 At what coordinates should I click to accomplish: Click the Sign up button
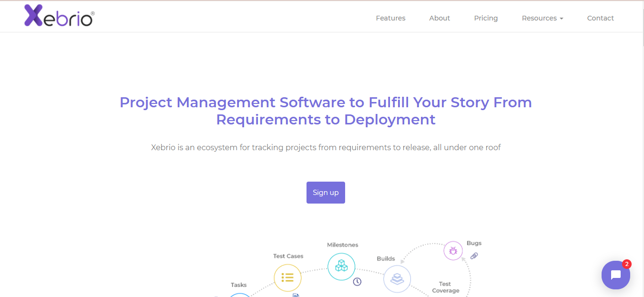(x=326, y=193)
